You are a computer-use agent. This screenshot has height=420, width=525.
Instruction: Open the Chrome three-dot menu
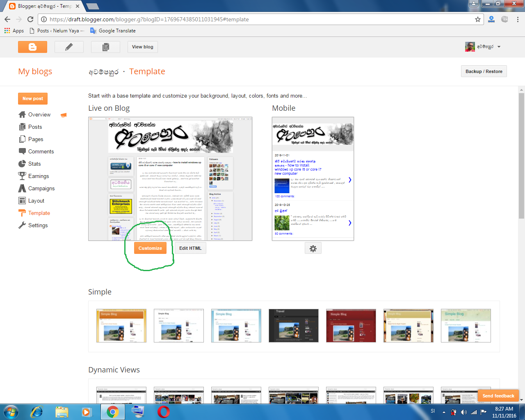point(518,19)
